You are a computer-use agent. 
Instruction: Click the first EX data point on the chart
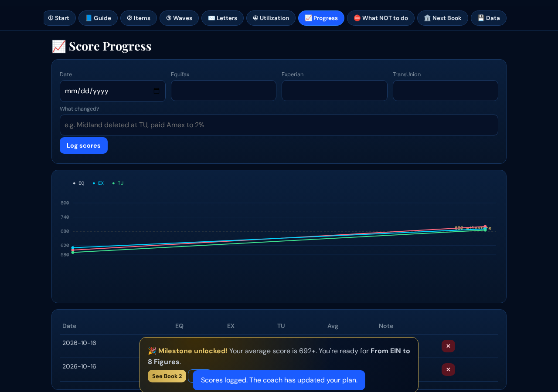[73, 247]
